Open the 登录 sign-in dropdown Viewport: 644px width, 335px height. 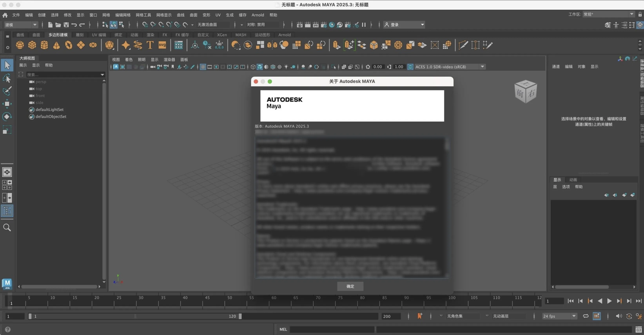404,25
